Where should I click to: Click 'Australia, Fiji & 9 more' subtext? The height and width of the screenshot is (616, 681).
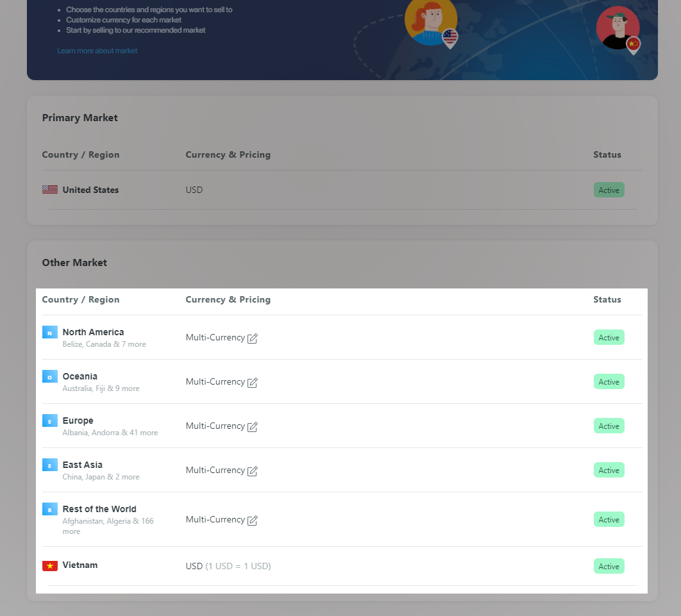[101, 388]
